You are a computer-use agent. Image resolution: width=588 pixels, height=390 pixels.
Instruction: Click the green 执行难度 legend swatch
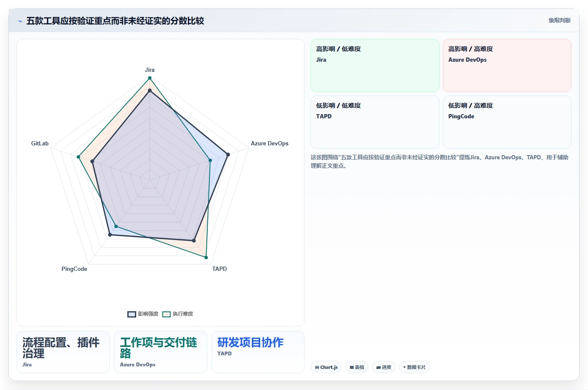(x=167, y=314)
